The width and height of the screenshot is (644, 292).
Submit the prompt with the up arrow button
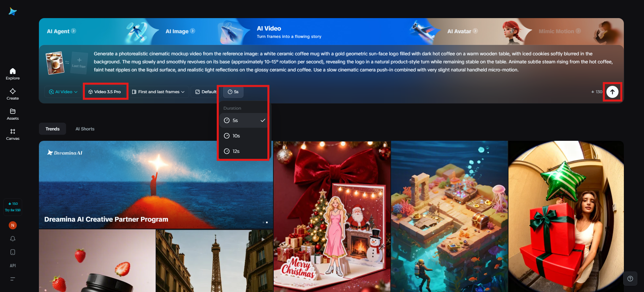[x=612, y=92]
